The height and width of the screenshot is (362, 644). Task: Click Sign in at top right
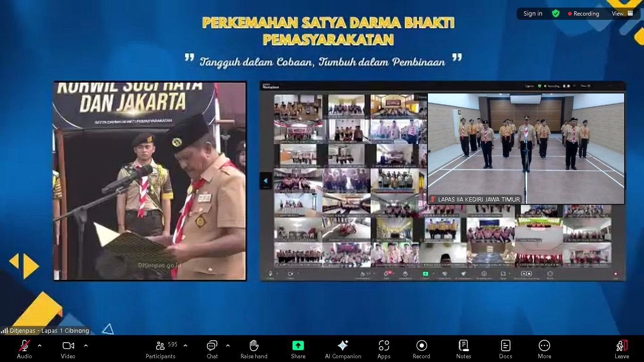533,14
